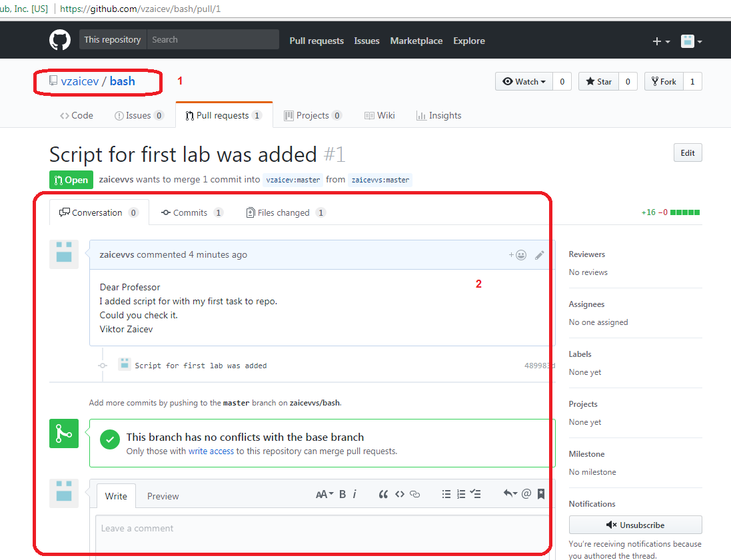731x560 pixels.
Task: Switch to the Issues tab
Action: point(139,116)
